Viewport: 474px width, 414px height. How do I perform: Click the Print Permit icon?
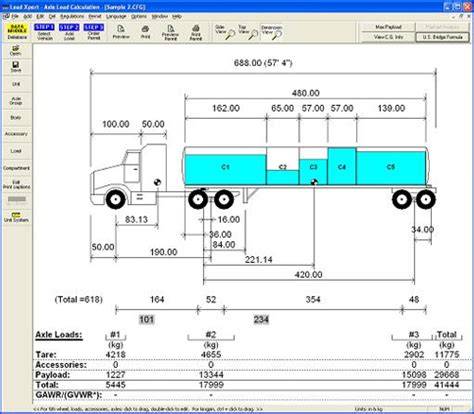(196, 33)
